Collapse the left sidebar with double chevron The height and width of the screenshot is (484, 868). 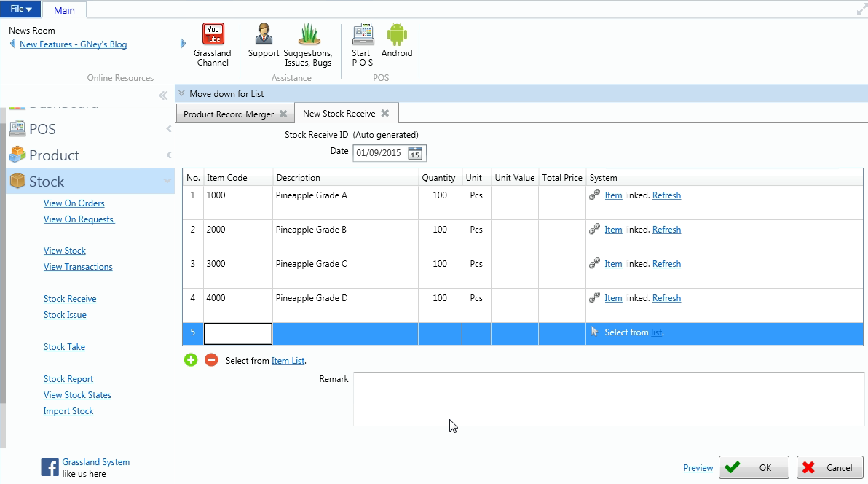click(x=164, y=95)
